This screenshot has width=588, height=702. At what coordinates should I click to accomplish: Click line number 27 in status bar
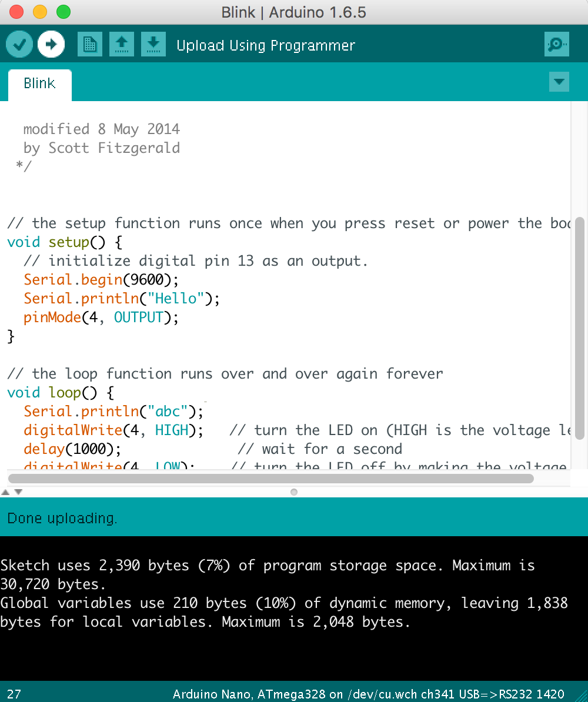click(14, 694)
